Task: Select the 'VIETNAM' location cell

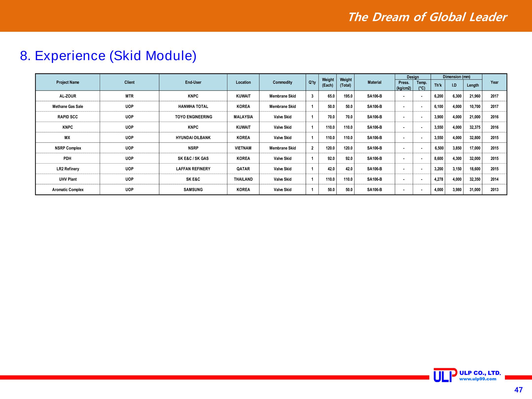Action: 243,148
